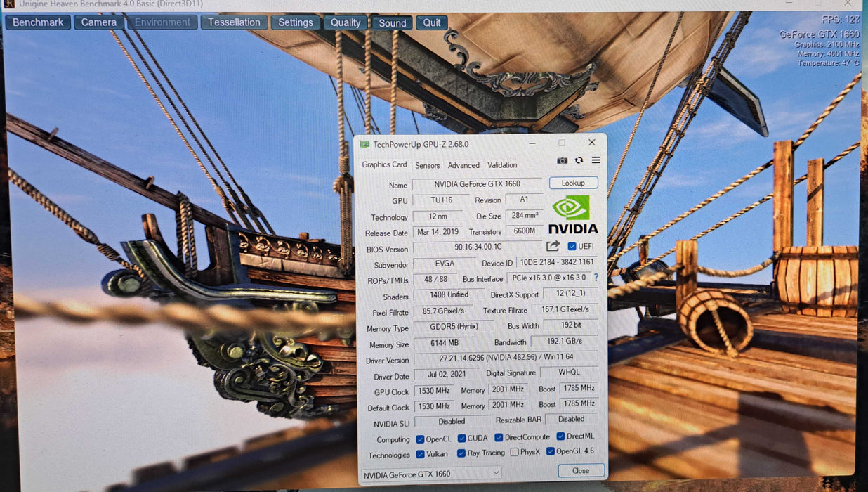This screenshot has width=868, height=492.
Task: Click the Digital Signature value WHQL
Action: (x=570, y=373)
